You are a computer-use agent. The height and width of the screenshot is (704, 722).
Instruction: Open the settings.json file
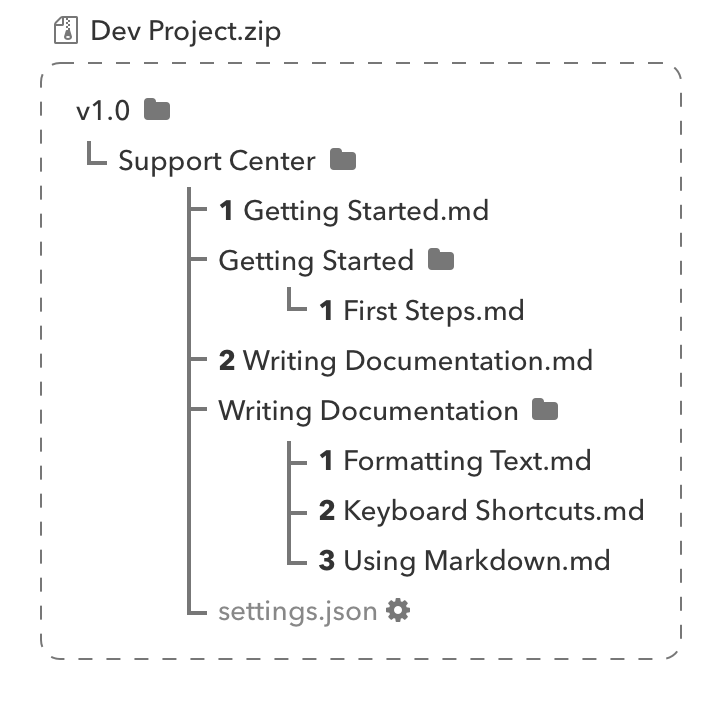tap(298, 611)
